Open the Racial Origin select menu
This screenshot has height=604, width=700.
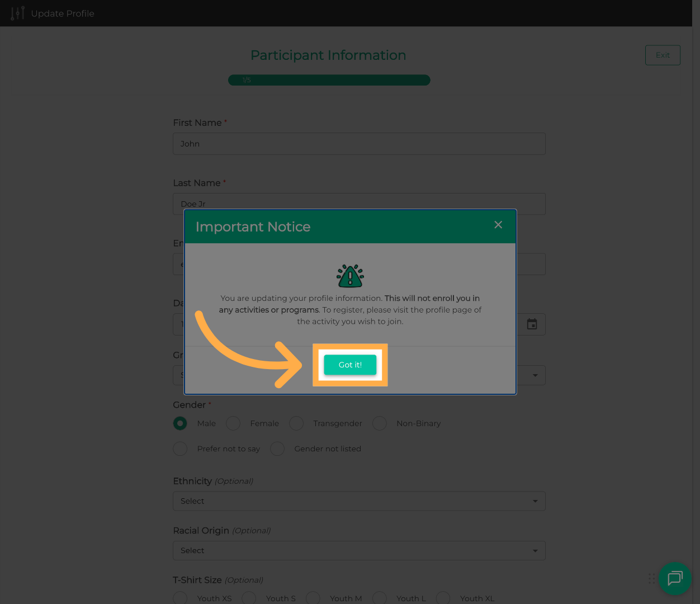click(x=359, y=550)
